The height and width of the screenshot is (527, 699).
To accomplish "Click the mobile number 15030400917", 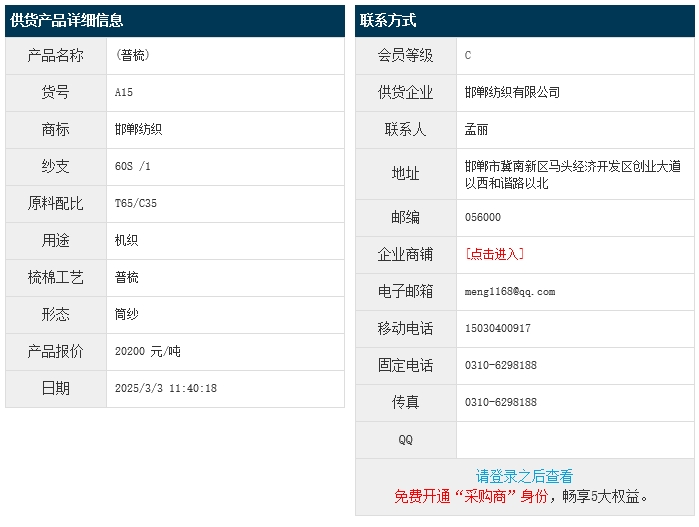I will coord(498,328).
